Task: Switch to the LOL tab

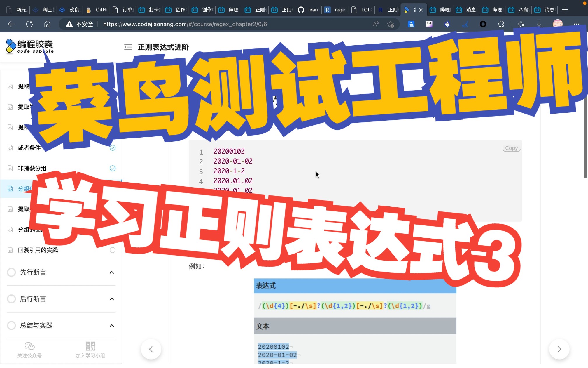Action: (x=361, y=10)
